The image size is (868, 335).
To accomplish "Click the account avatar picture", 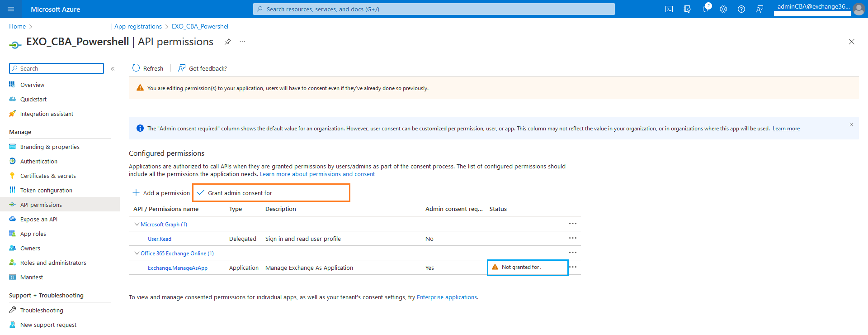I will click(859, 9).
